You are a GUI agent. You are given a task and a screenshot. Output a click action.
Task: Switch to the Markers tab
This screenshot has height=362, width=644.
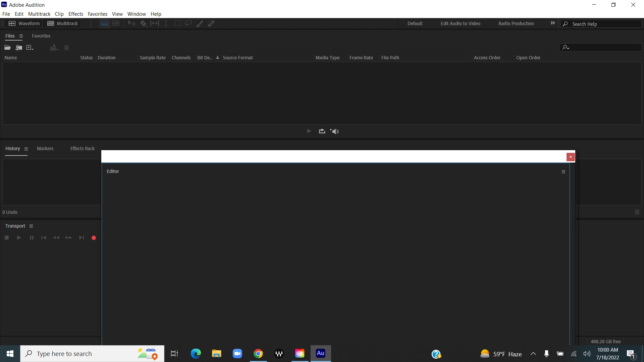click(x=45, y=148)
